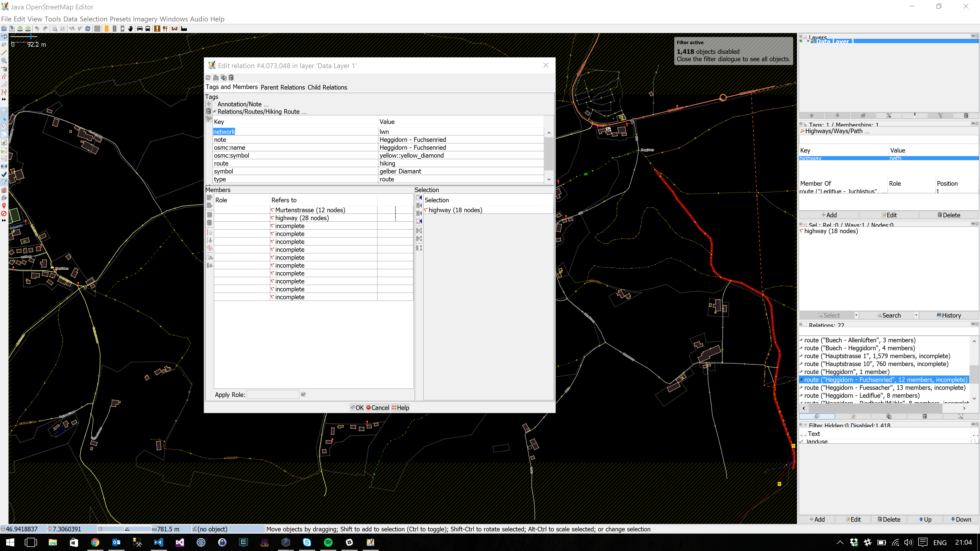This screenshot has width=980, height=551.
Task: Click Upload data toolbar icon
Action: click(28, 29)
